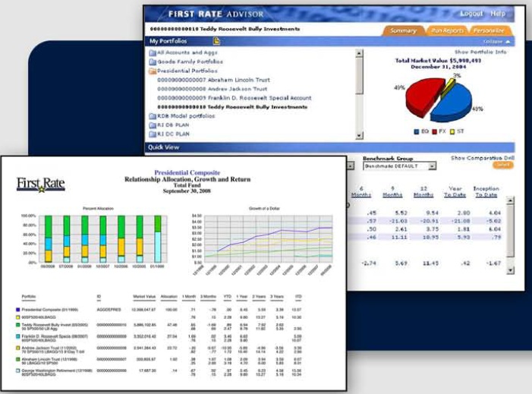
Task: Switch to the Run Reports tab
Action: [x=447, y=30]
